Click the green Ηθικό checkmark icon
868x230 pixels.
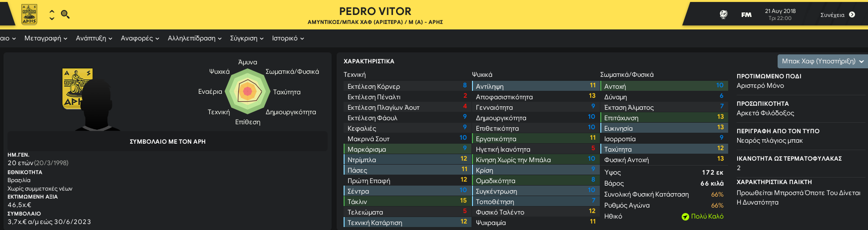click(x=685, y=217)
